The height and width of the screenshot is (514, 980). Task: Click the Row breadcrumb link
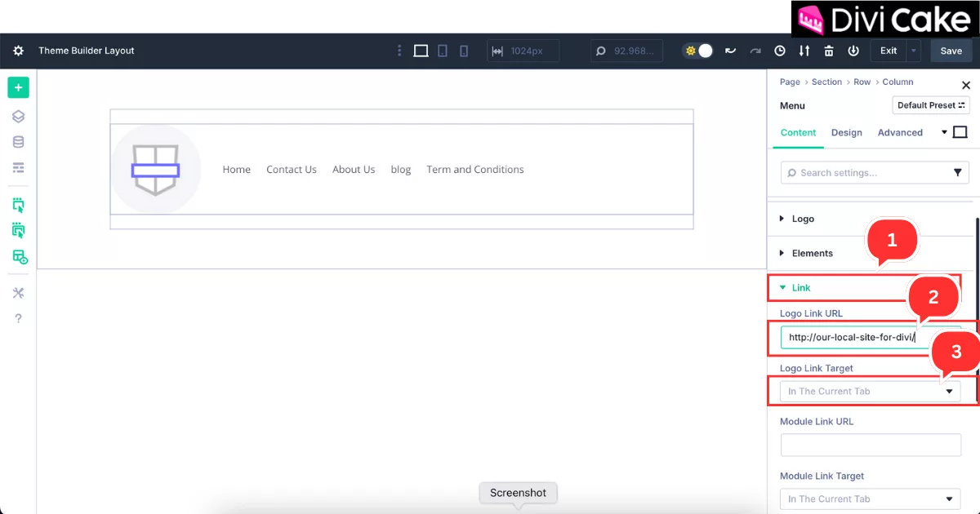[x=862, y=82]
